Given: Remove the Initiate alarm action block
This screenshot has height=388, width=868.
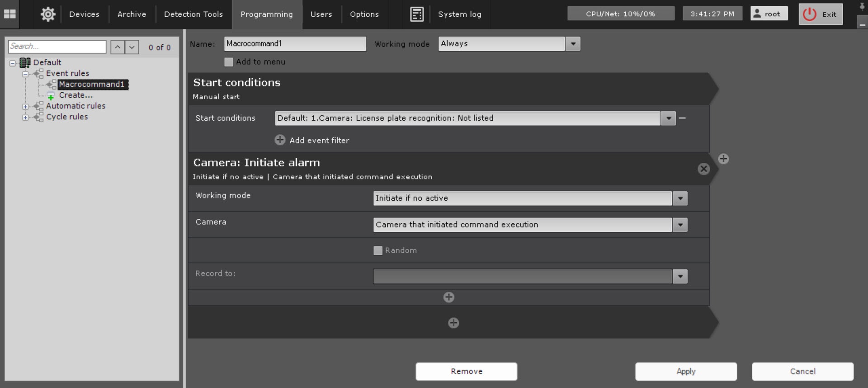Looking at the screenshot, I should [703, 169].
